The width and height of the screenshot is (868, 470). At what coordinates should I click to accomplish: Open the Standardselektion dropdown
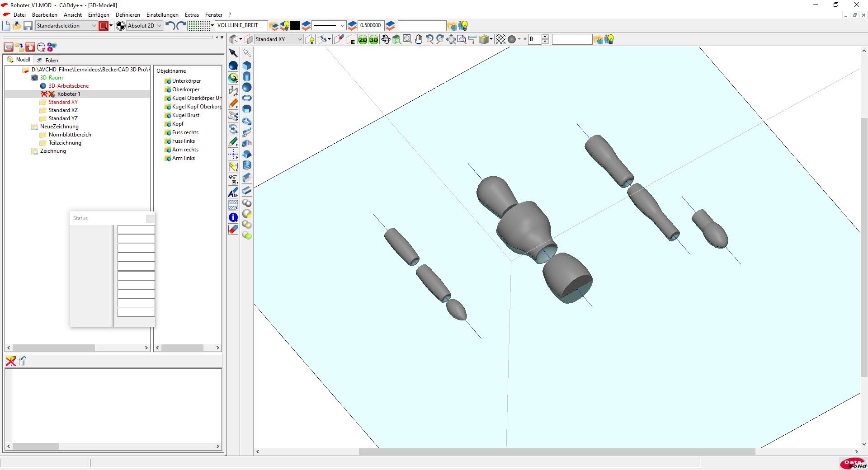tap(94, 26)
